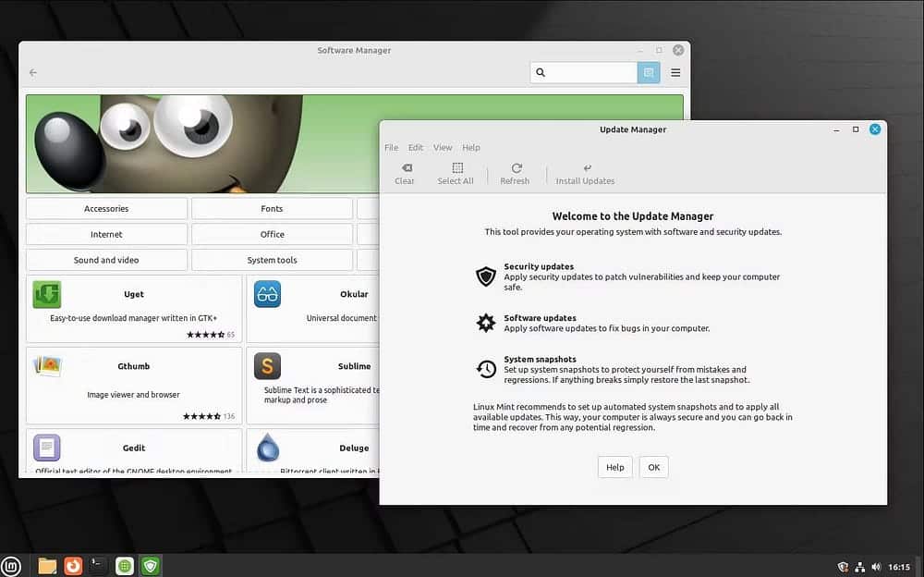Image resolution: width=924 pixels, height=577 pixels.
Task: Select the Okular document viewer icon
Action: tap(266, 294)
